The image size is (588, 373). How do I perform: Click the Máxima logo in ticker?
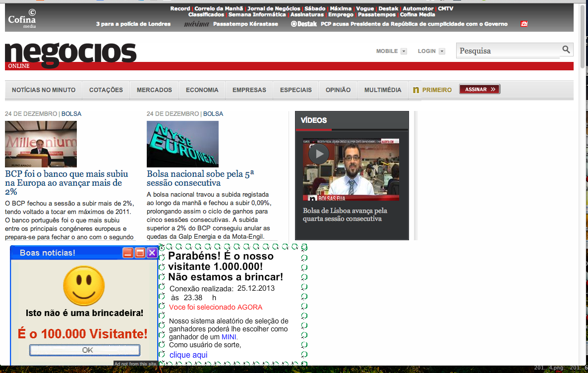196,24
